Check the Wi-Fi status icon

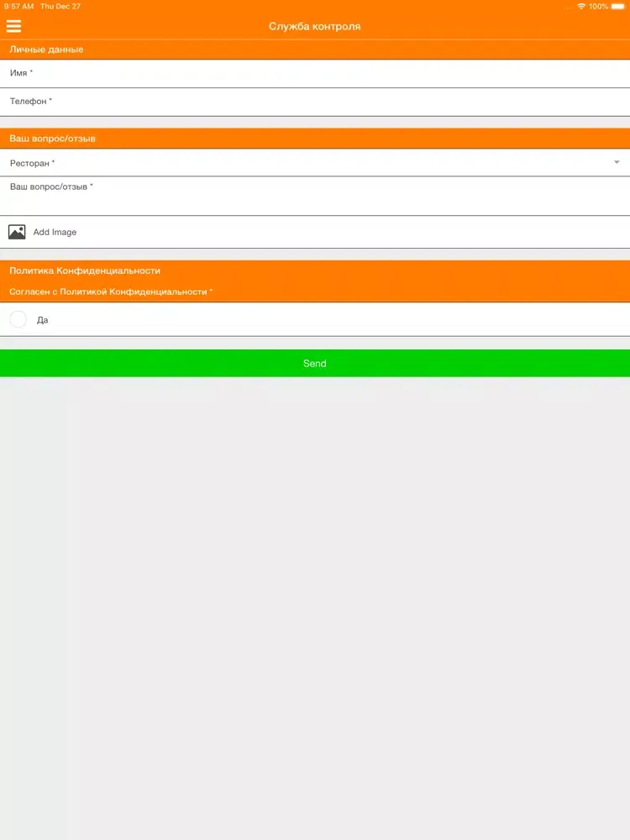coord(581,7)
